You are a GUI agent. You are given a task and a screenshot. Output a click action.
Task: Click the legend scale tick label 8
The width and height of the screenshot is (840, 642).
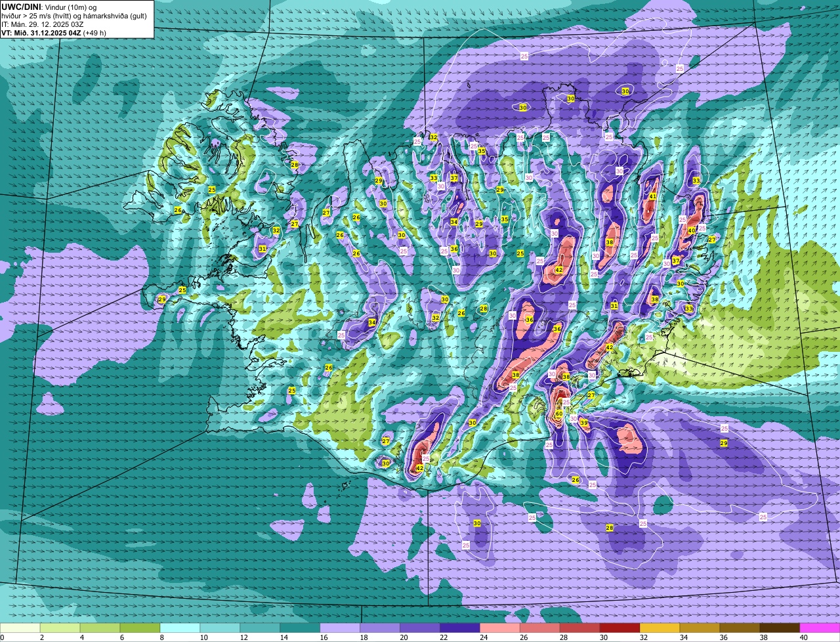coord(161,637)
